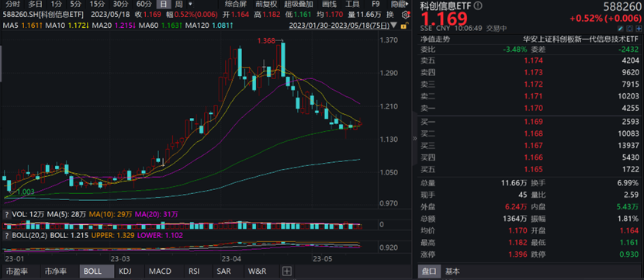
Task: Click VOL question mark help icon
Action: click(6, 214)
